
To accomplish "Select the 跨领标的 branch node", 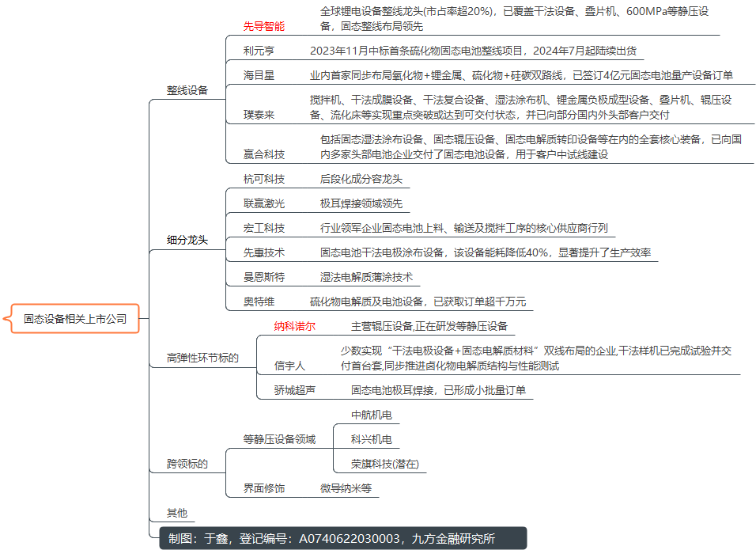I will 187,464.
